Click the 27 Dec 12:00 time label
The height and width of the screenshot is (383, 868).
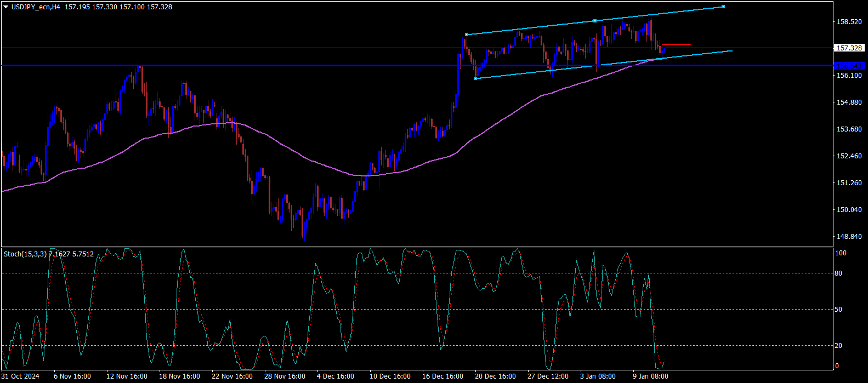click(548, 376)
